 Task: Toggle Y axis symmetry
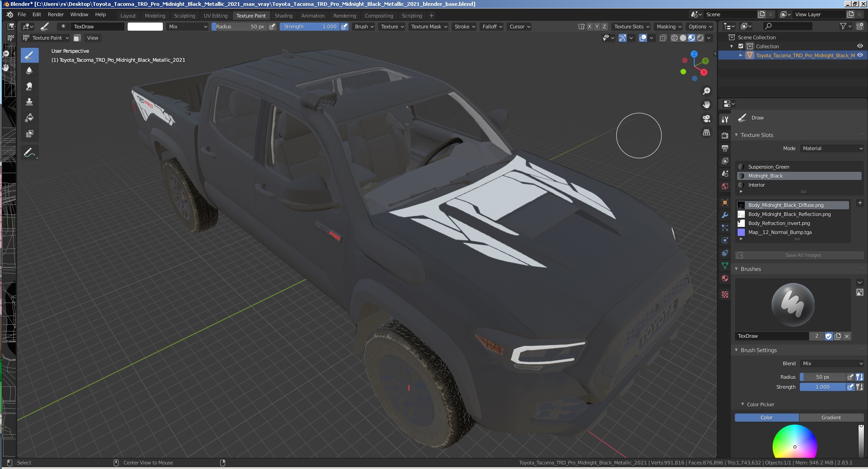click(x=597, y=27)
